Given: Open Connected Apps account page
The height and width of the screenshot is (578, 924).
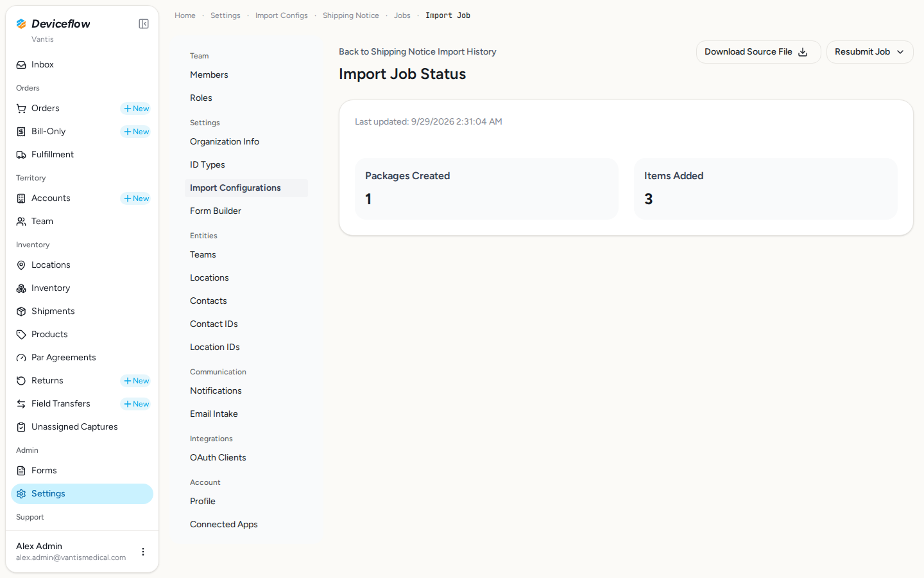Looking at the screenshot, I should point(246,525).
